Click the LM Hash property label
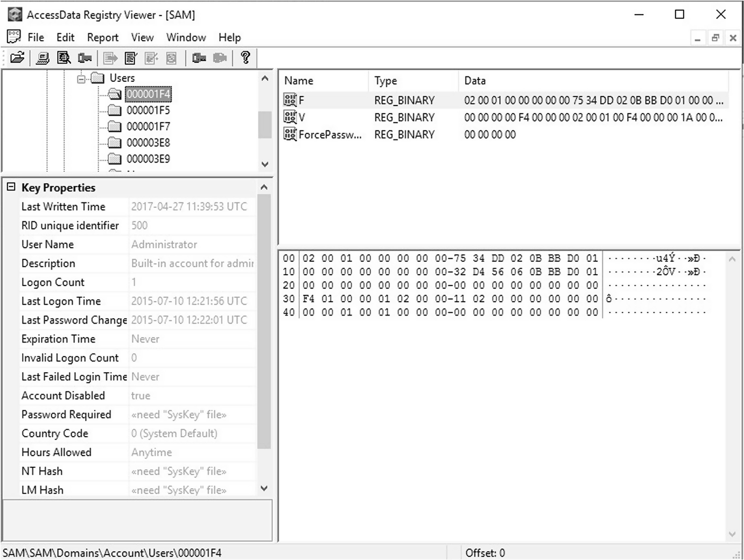The image size is (744, 560). [x=43, y=490]
